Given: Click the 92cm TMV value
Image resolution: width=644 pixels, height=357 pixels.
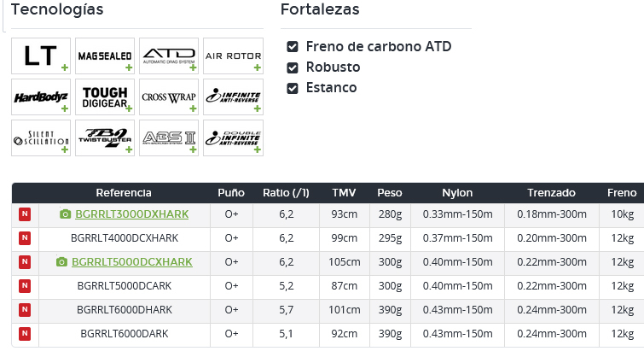Looking at the screenshot, I should coord(345,334).
